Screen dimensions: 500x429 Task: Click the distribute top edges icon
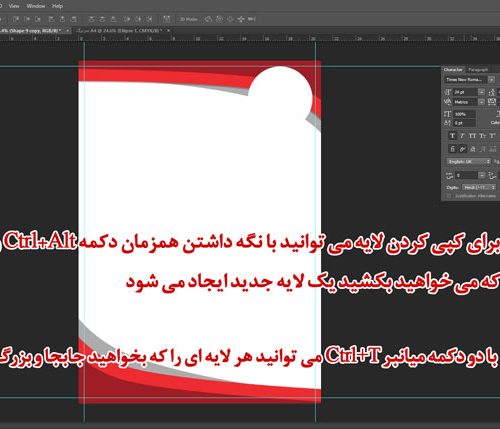pyautogui.click(x=91, y=19)
